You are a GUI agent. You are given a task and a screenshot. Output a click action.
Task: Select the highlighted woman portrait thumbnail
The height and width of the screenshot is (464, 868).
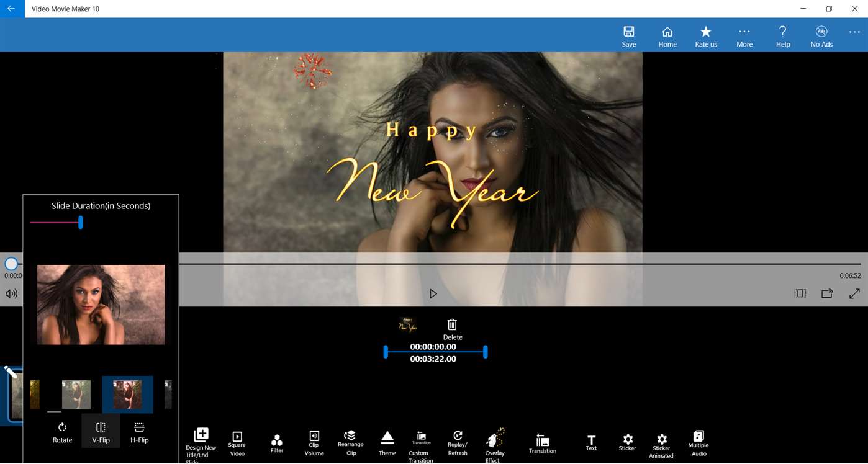pos(127,395)
